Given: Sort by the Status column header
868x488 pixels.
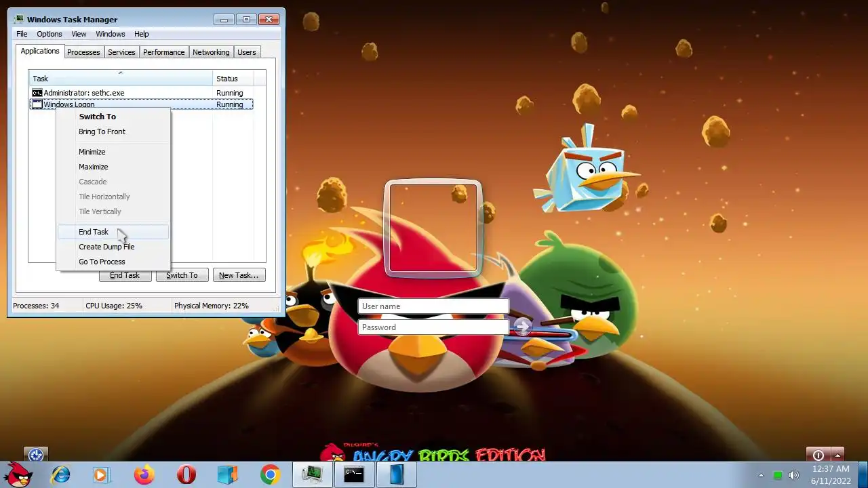Looking at the screenshot, I should coord(233,79).
